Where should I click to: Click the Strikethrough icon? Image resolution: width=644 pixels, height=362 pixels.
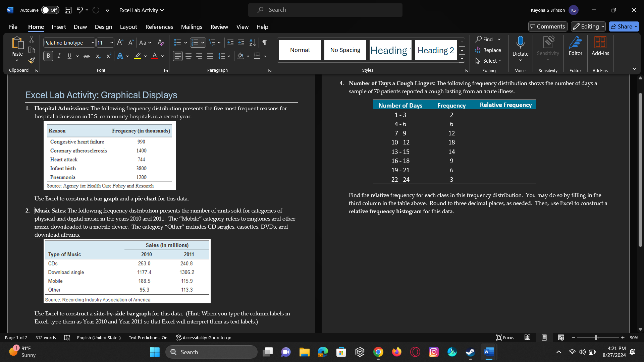point(87,56)
